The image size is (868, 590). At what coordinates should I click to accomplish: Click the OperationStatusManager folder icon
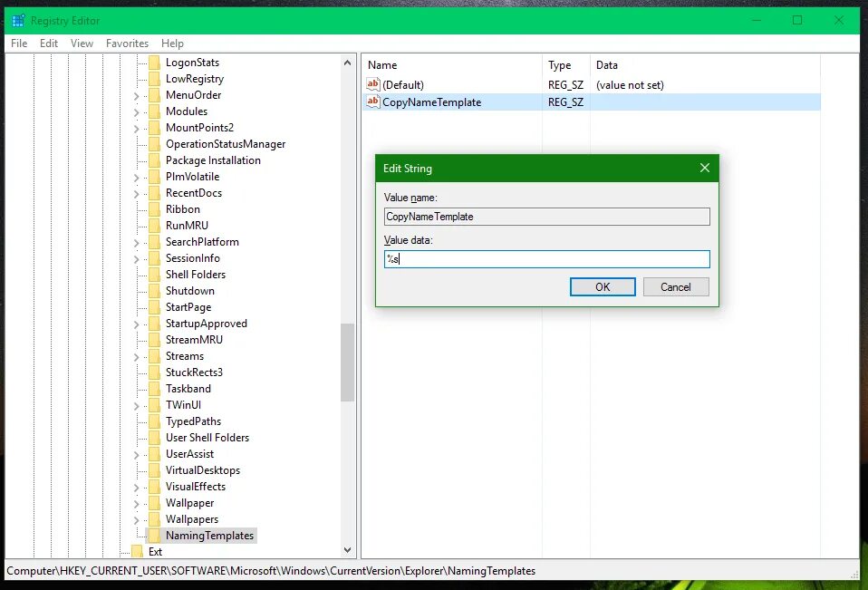pyautogui.click(x=154, y=144)
